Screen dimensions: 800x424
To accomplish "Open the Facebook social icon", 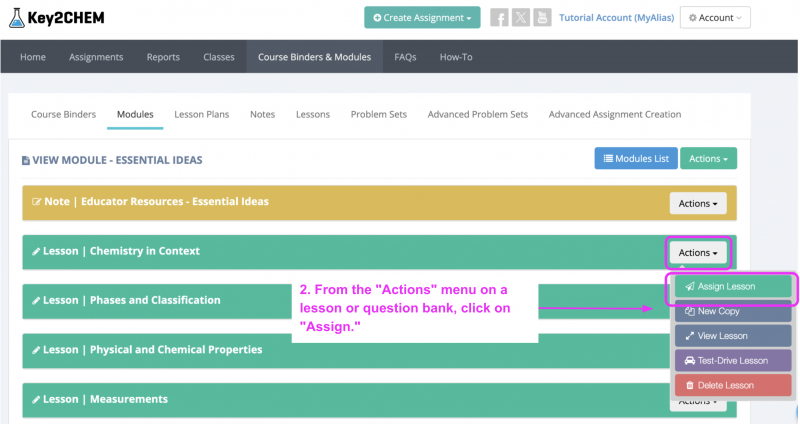I will [x=499, y=18].
